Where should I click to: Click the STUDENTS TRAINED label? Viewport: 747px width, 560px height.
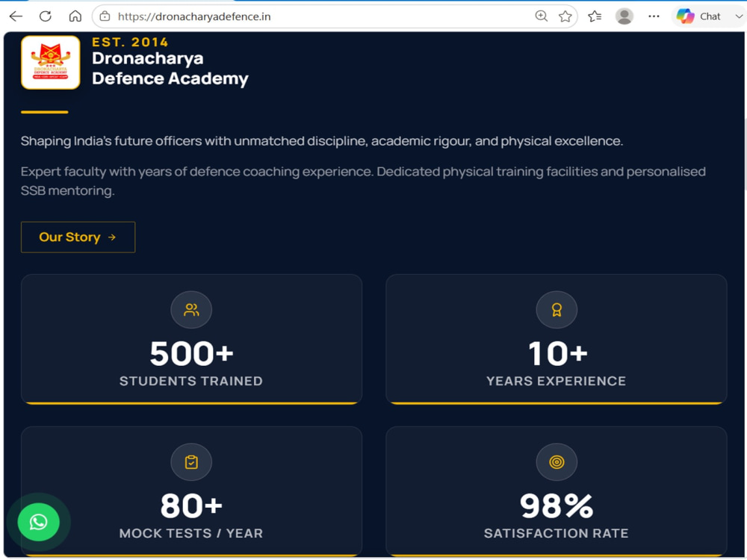pos(191,381)
